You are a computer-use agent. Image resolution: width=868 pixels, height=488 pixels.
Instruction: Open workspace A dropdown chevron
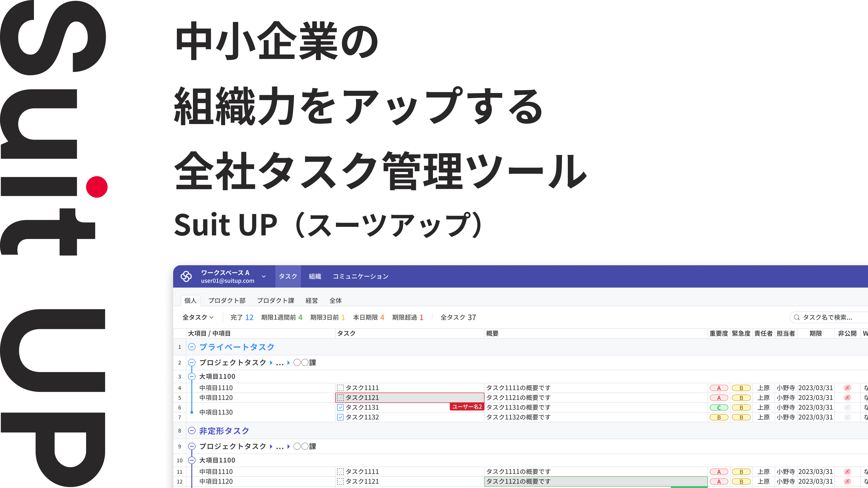(264, 277)
